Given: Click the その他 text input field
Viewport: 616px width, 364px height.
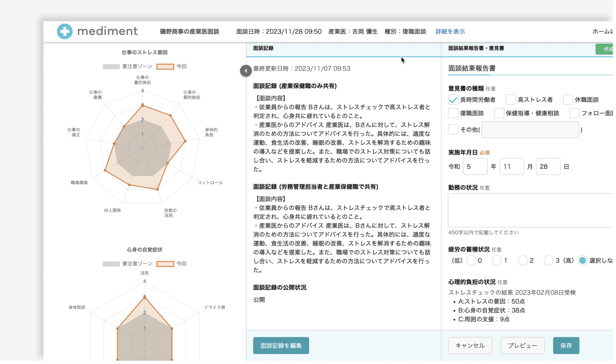Looking at the screenshot, I should point(530,130).
